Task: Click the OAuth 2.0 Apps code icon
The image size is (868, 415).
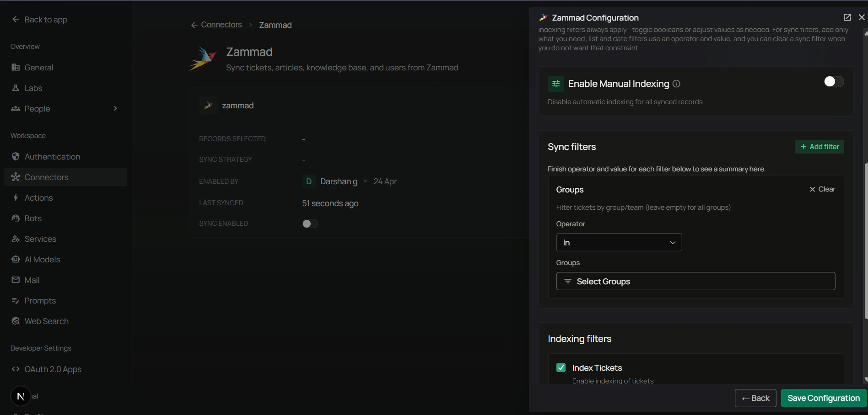Action: pos(16,369)
